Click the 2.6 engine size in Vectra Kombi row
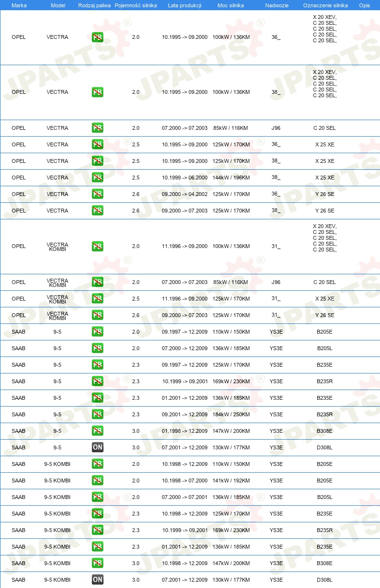 click(136, 315)
